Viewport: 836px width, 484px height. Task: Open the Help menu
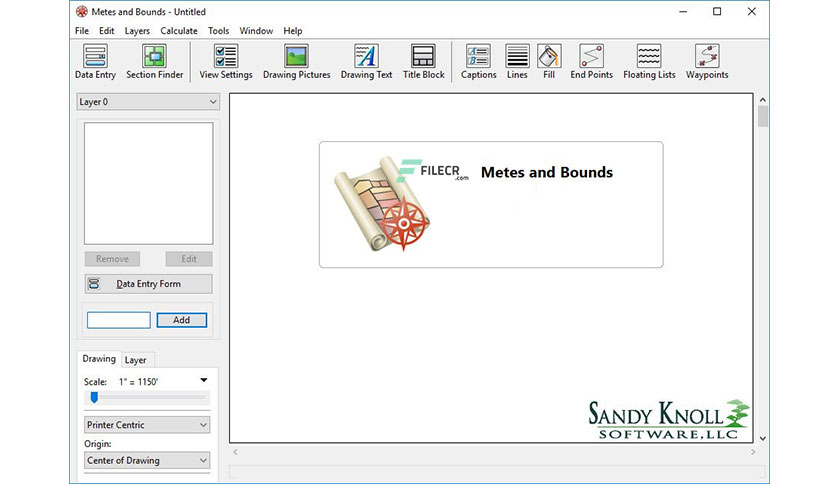(x=293, y=31)
